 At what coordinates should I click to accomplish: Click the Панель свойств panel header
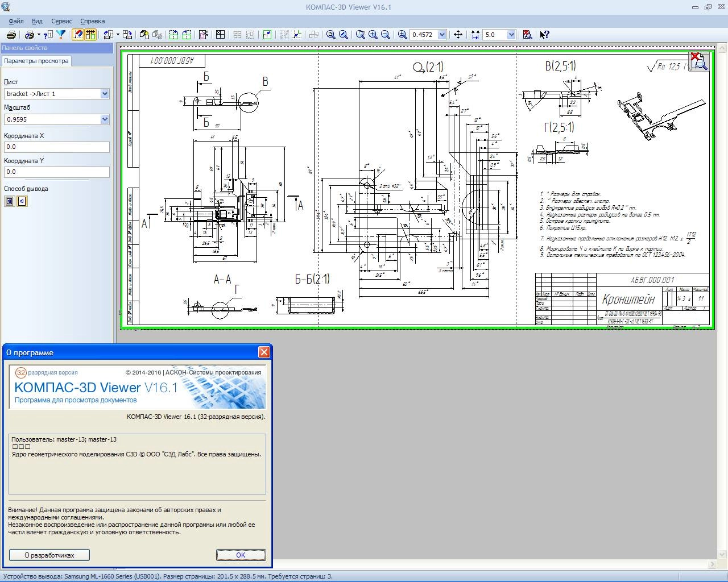(57, 48)
